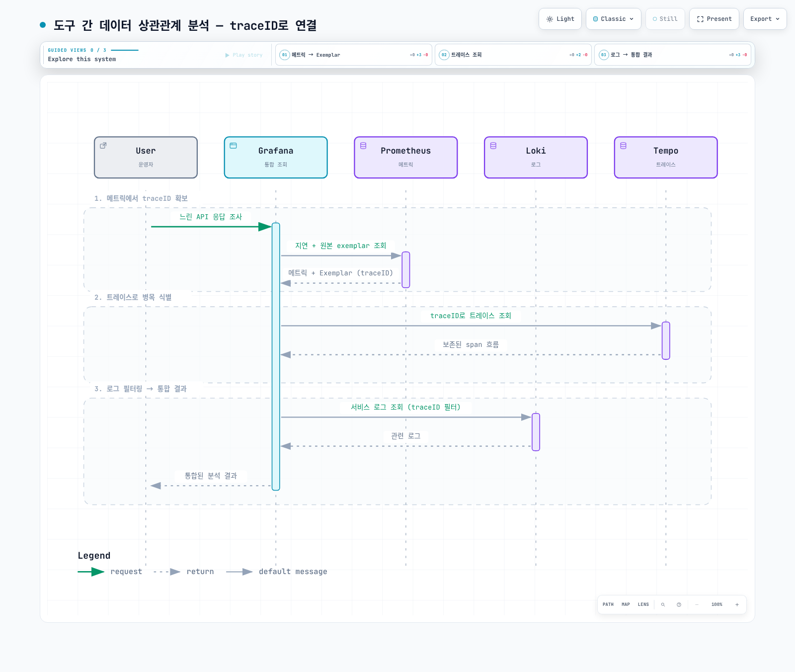Image resolution: width=795 pixels, height=672 pixels.
Task: Open guided view 02 트레이스 조회
Action: click(513, 55)
